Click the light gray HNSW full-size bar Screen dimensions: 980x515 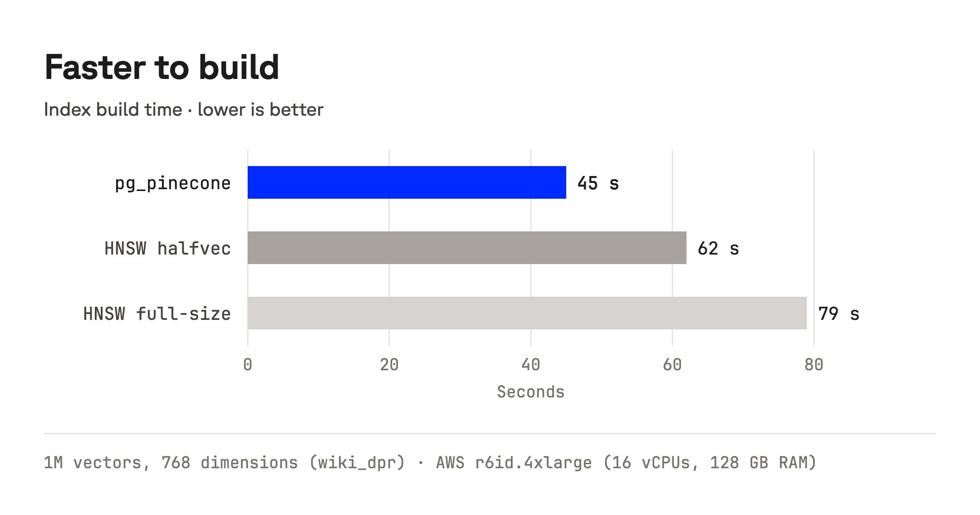(527, 313)
